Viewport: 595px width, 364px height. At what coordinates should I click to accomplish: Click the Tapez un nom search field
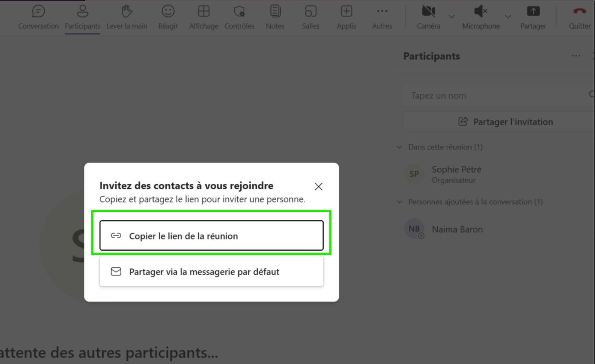(x=498, y=96)
